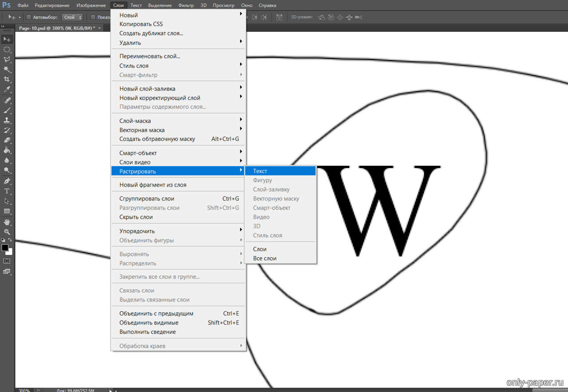
Task: Close the Page-10.psd document tab
Action: 100,28
